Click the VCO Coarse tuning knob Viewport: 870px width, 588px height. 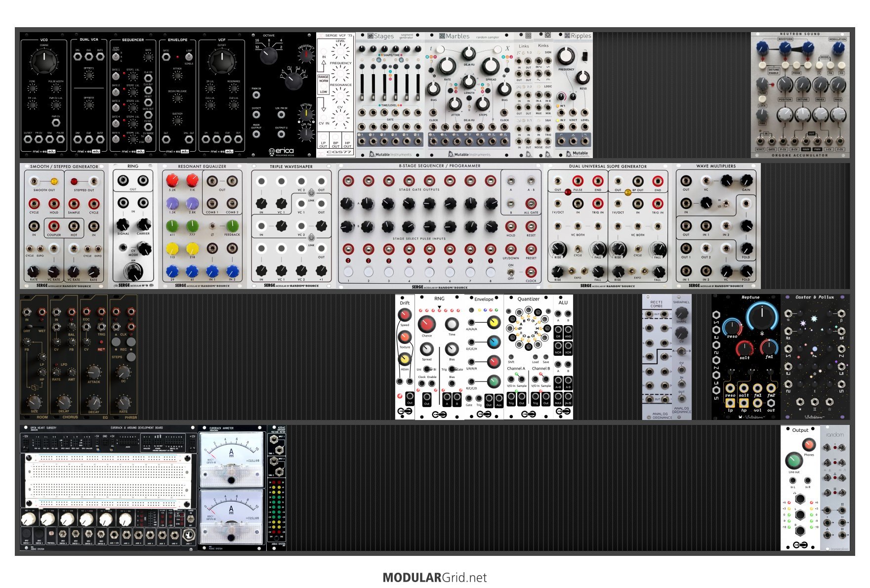(x=43, y=61)
